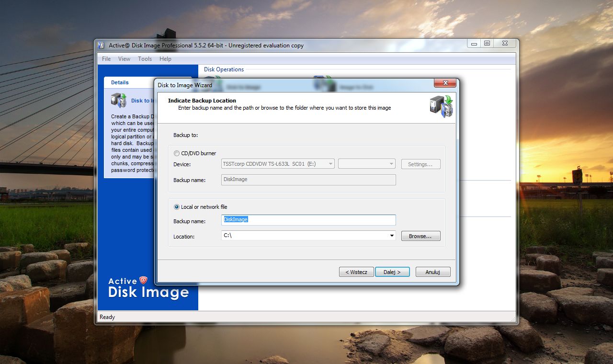Open the File menu
Screen dimensions: 613x364
coord(106,59)
